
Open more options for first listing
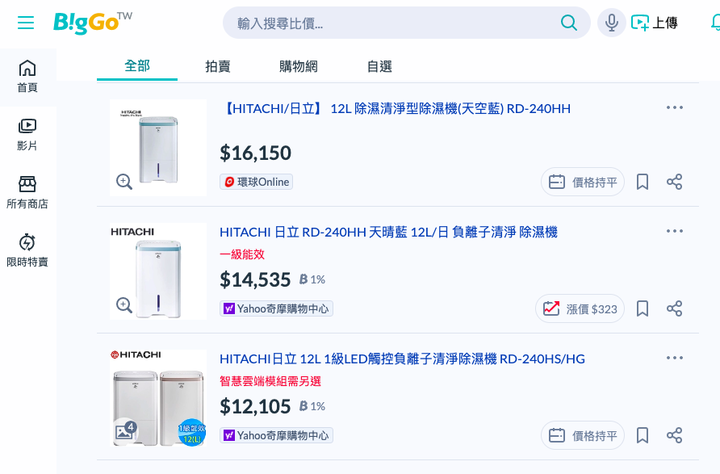pyautogui.click(x=674, y=107)
